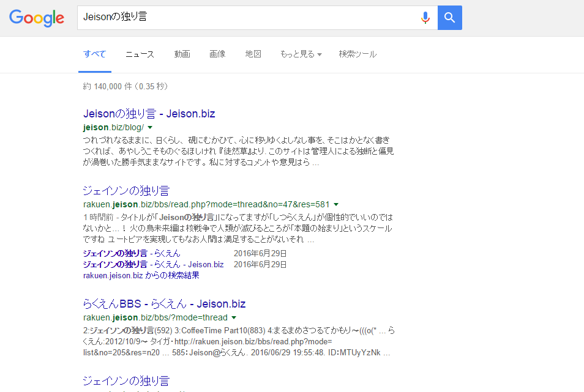584x392 pixels.
Task: Open sitelink ジェイソンの独り言 - らくえん - Jeison.biz
Action: 153,264
